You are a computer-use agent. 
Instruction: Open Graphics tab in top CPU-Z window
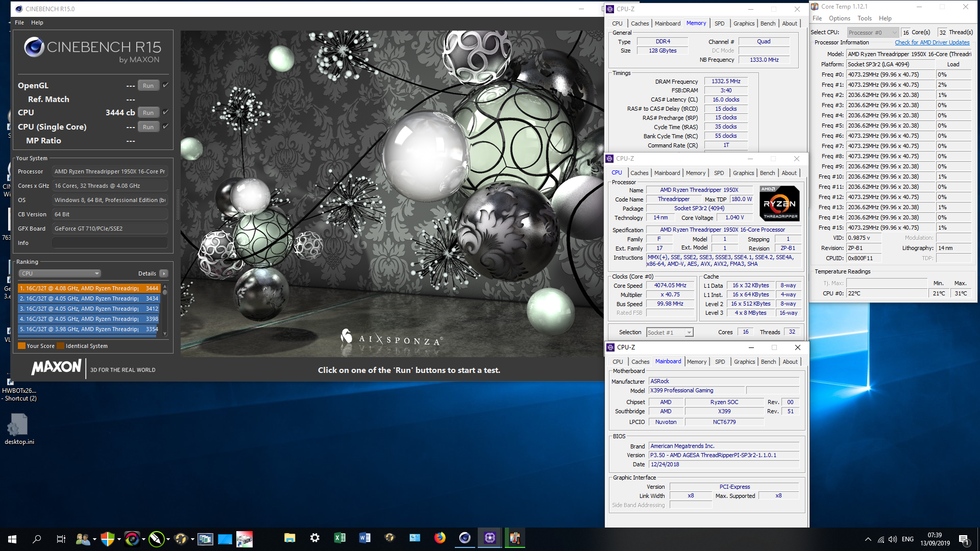[744, 23]
